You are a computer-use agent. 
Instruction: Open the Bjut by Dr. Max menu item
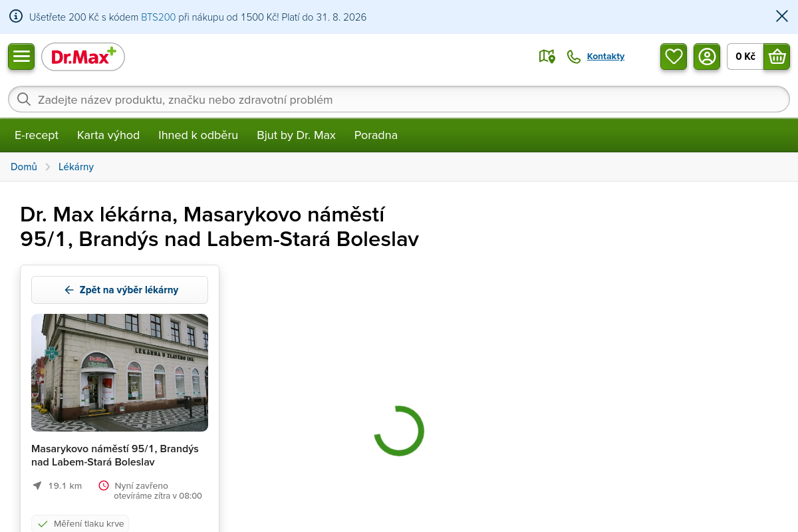click(296, 135)
